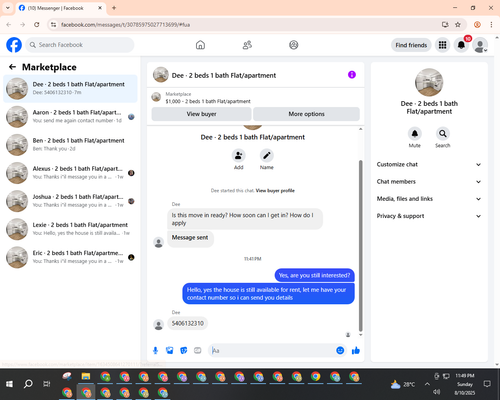This screenshot has height=400, width=500.
Task: Click the chat scrollbar thumb
Action: pyautogui.click(x=360, y=246)
